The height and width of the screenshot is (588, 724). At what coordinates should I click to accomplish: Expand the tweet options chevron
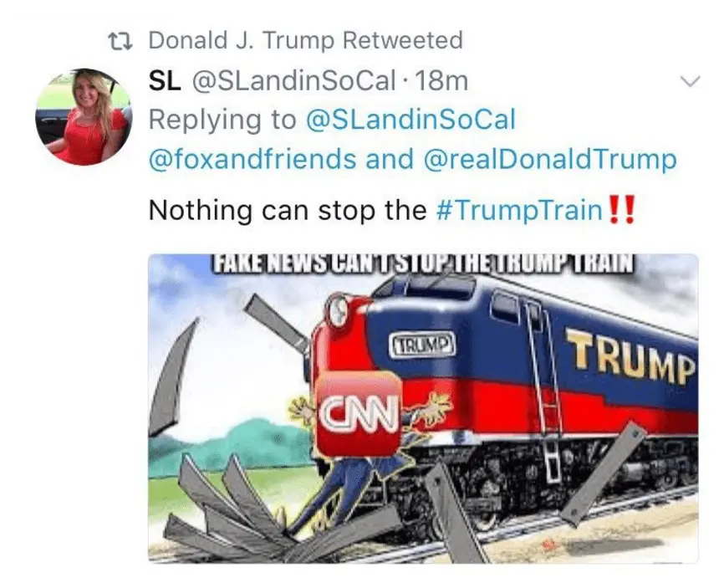[690, 81]
